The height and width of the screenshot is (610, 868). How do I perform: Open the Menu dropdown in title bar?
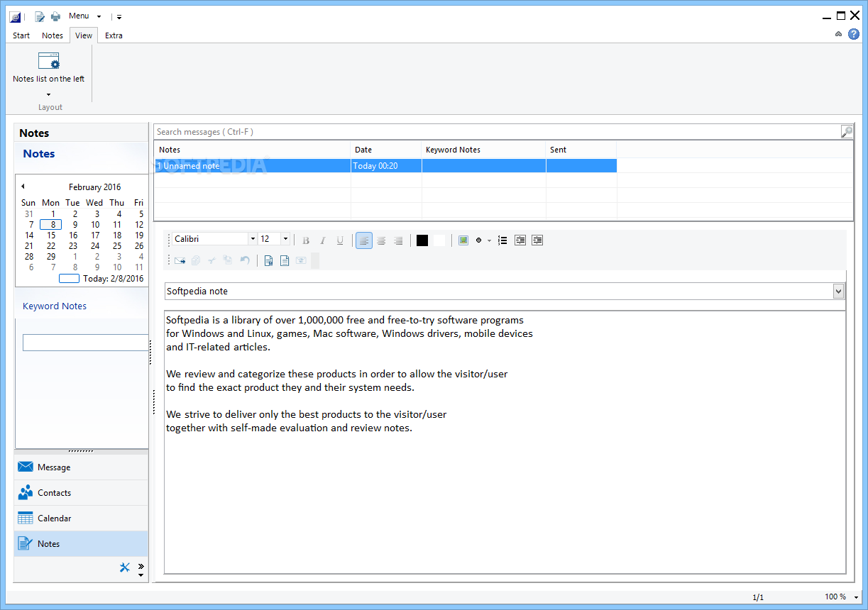click(x=85, y=16)
